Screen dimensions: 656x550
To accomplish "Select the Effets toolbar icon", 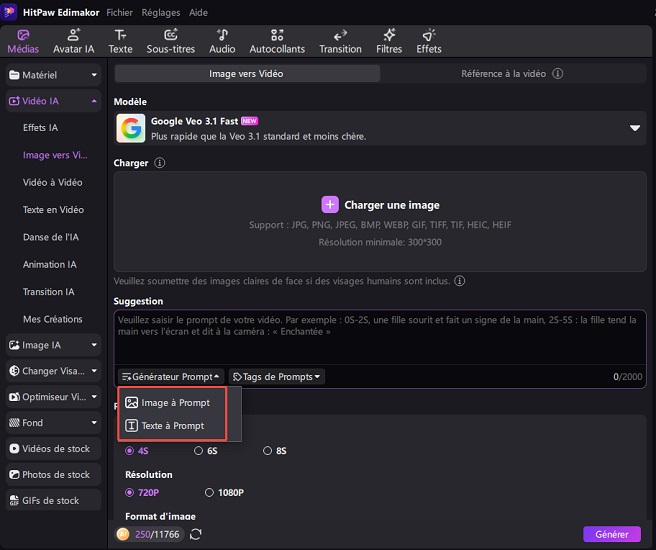I will pos(428,41).
